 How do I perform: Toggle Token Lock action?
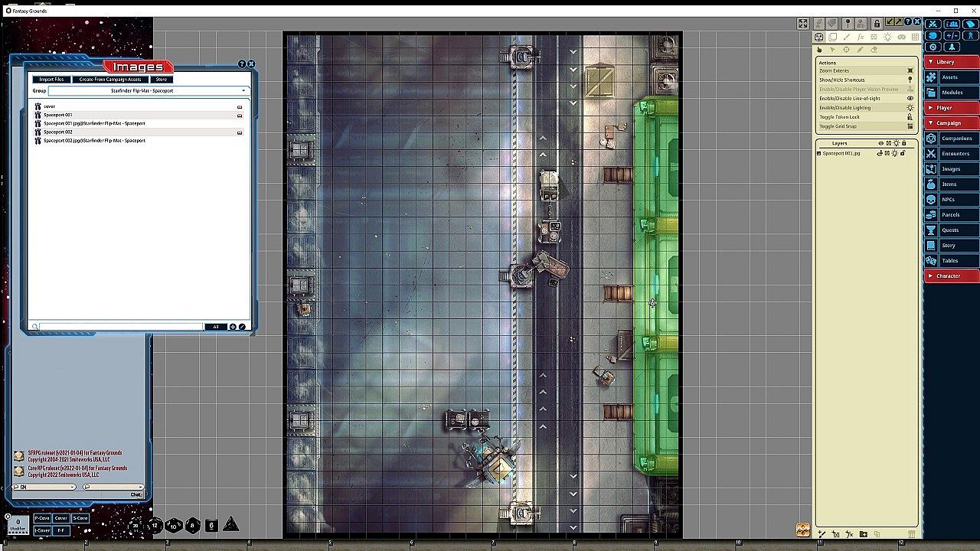[x=865, y=117]
